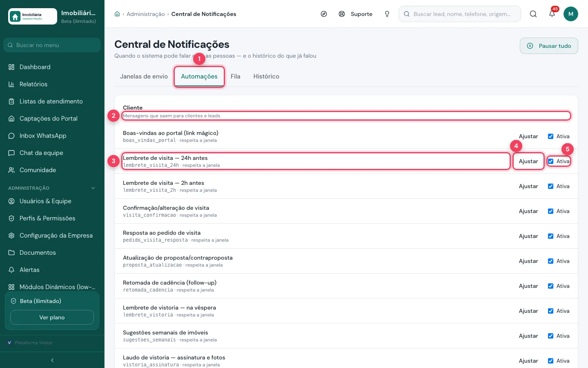Open Documentos in the sidebar

point(52,253)
